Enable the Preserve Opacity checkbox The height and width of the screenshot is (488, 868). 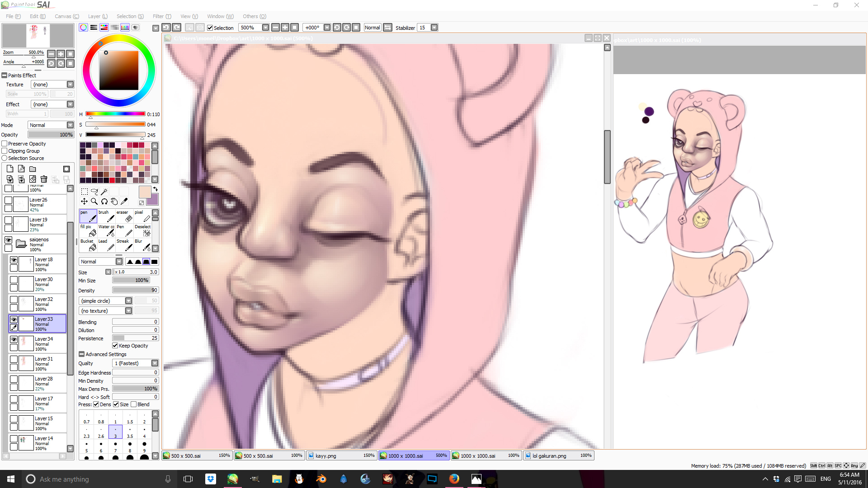click(x=5, y=144)
